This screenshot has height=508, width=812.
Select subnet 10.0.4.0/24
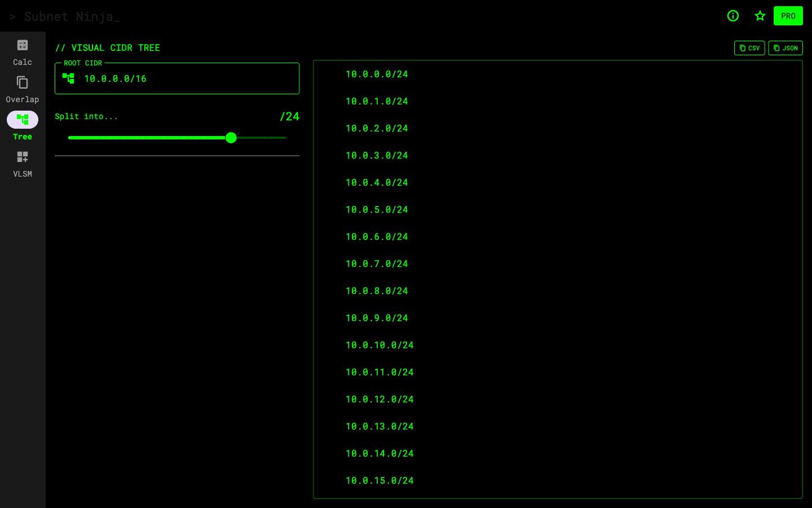tap(377, 183)
